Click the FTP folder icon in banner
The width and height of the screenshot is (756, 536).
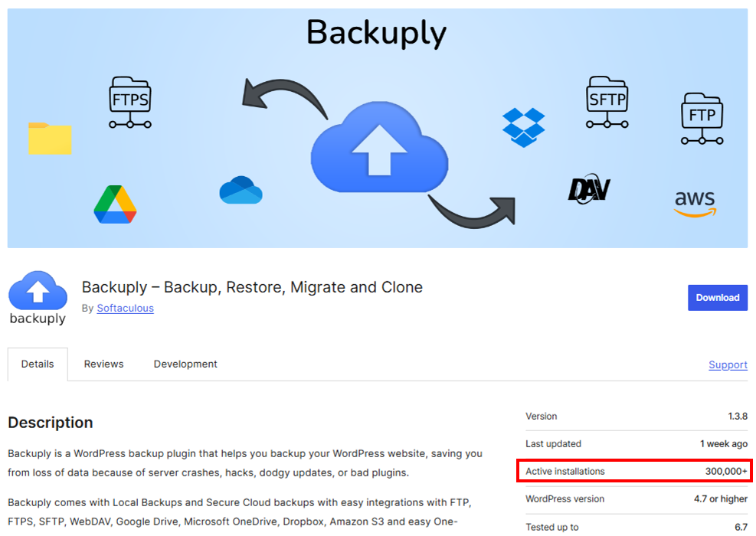pos(702,115)
